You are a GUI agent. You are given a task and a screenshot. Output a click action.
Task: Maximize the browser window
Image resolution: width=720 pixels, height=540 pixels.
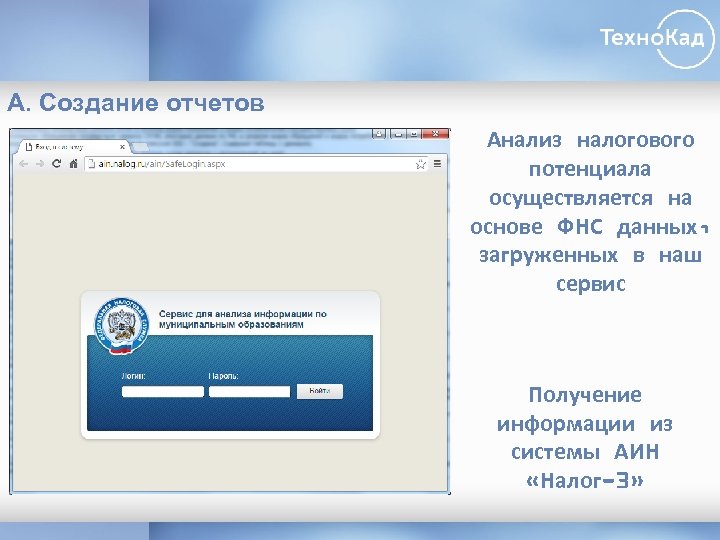(413, 134)
